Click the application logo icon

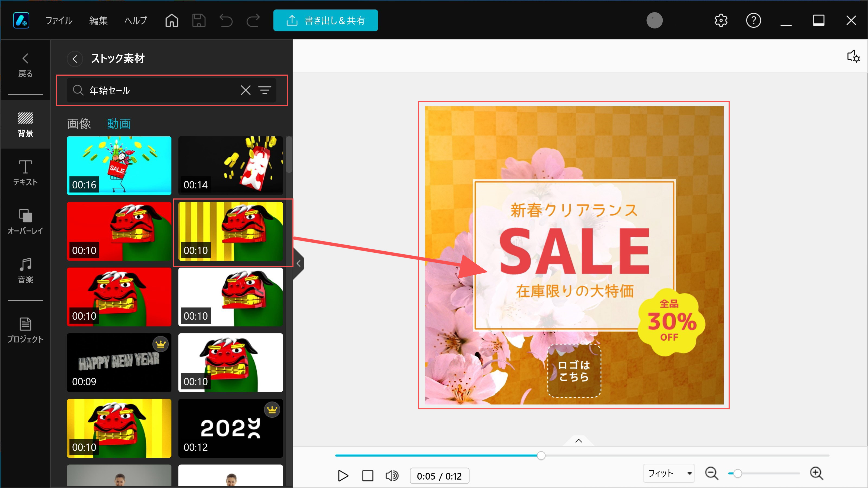click(x=21, y=21)
